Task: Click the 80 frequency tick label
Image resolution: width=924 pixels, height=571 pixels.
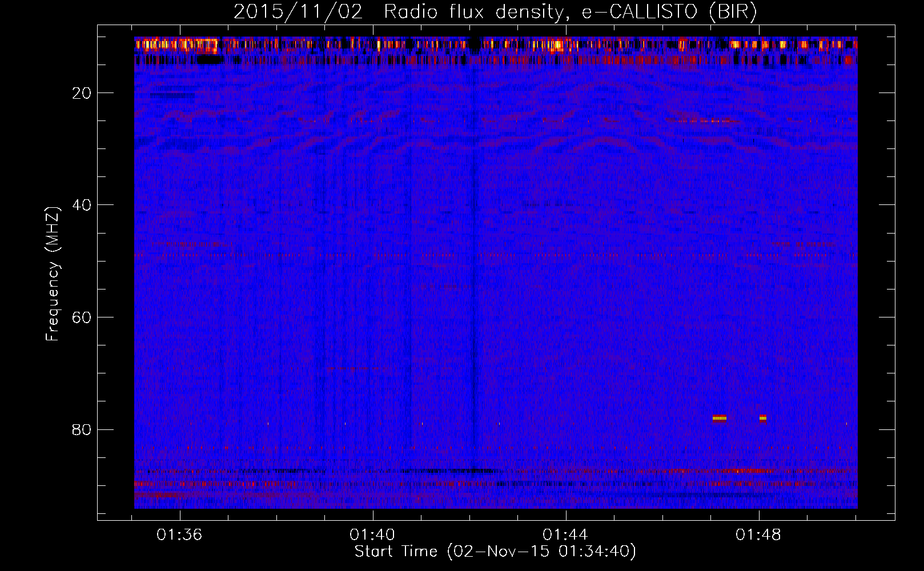Action: click(x=82, y=429)
